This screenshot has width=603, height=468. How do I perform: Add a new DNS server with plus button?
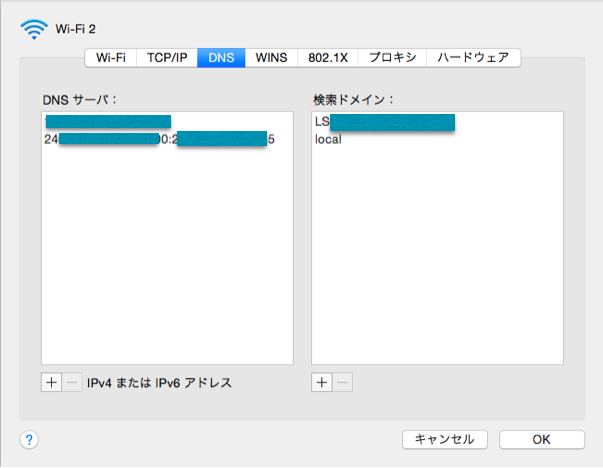tap(52, 382)
